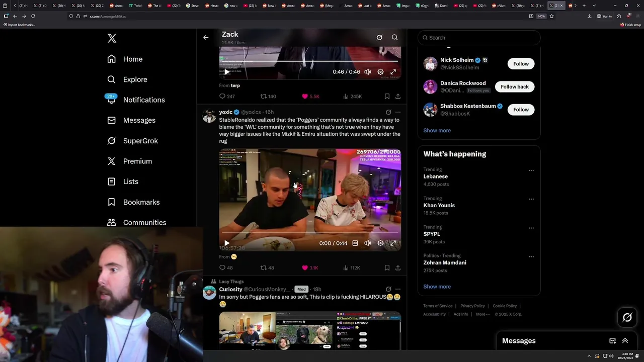Mute the top video's volume
The image size is (644, 362).
click(x=368, y=72)
